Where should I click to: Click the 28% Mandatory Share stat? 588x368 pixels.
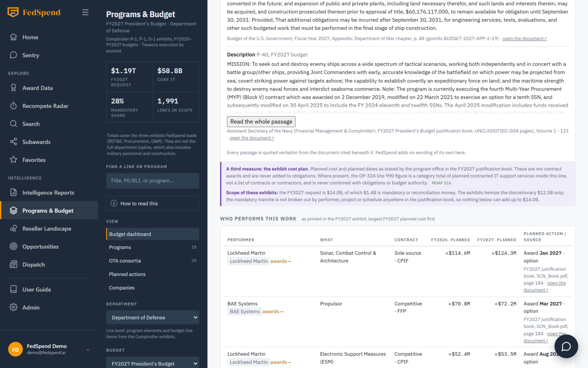point(129,107)
